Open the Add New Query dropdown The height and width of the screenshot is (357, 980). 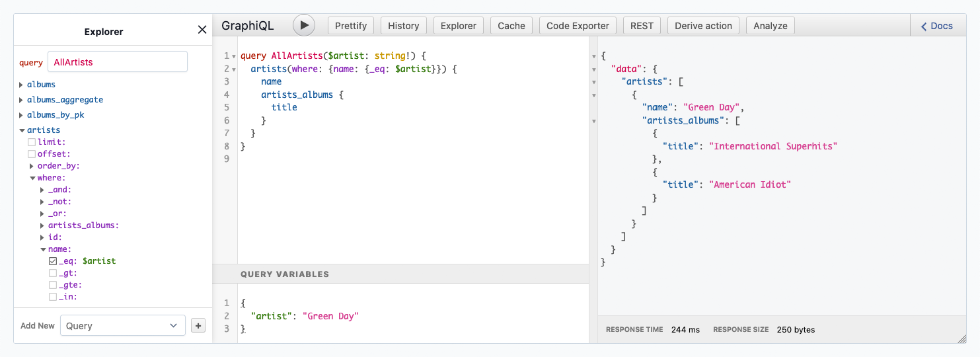[x=123, y=325]
